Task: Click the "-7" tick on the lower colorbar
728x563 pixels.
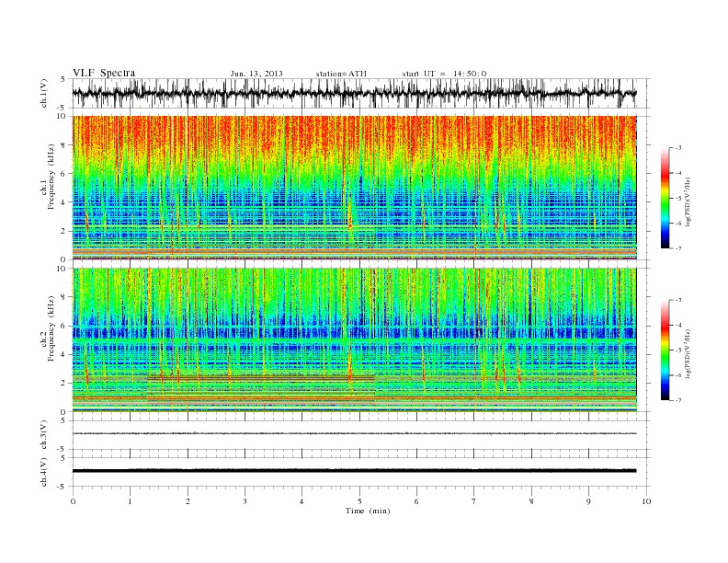Action: click(x=677, y=400)
